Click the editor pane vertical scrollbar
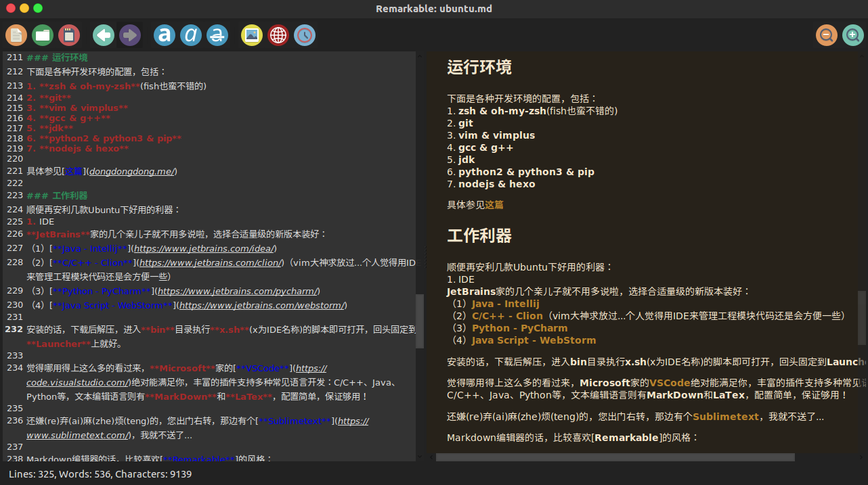Screen dimensions: 868x485 [x=420, y=321]
